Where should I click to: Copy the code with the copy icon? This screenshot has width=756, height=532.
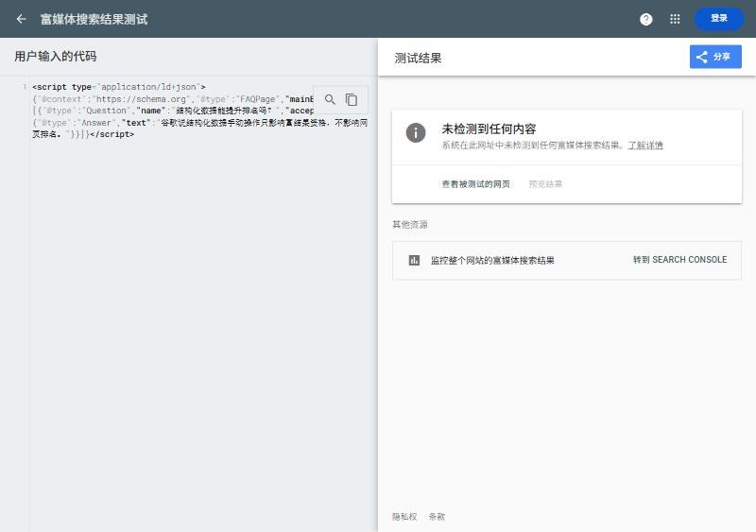point(351,99)
